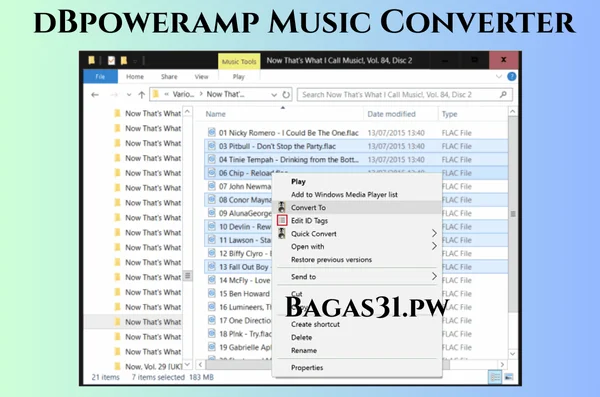Click the dBpoweramp icon beside Quick Convert
The width and height of the screenshot is (600, 397).
tap(282, 234)
